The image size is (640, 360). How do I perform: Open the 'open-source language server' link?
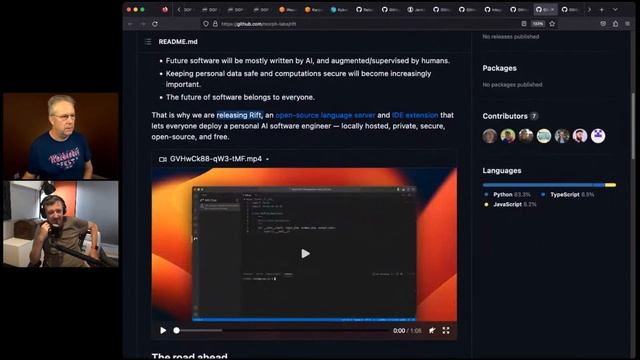tap(325, 115)
